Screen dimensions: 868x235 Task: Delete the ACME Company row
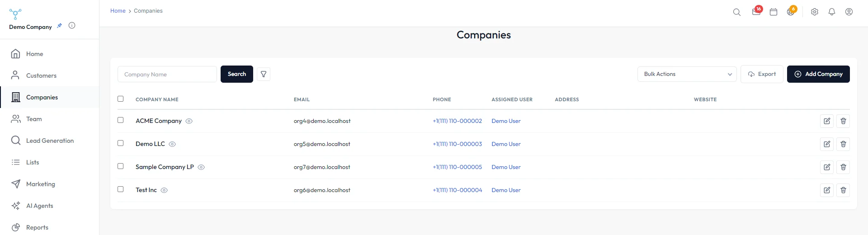pyautogui.click(x=843, y=121)
